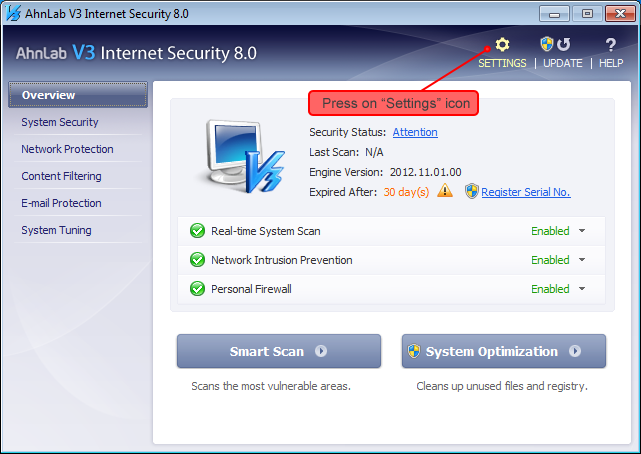Open Help via the question mark icon

click(x=610, y=45)
